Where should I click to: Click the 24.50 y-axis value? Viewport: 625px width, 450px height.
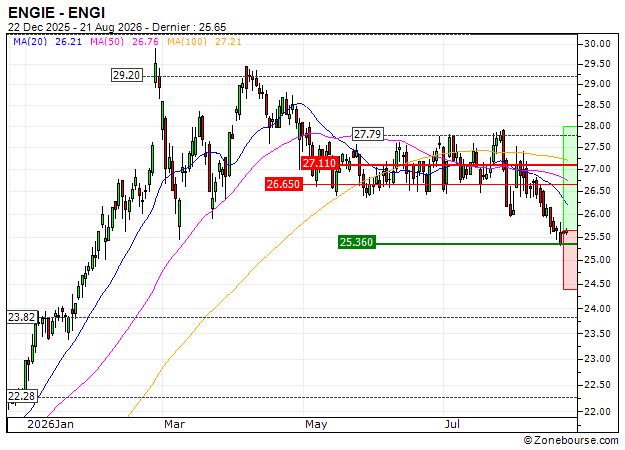coord(597,284)
